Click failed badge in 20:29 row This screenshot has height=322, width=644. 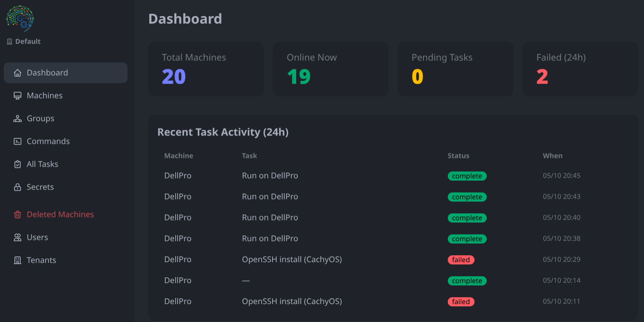coord(461,260)
